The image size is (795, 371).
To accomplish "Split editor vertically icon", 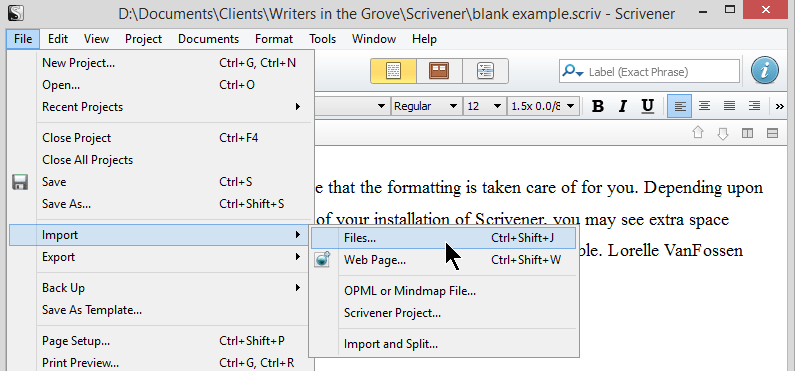I will coord(747,133).
